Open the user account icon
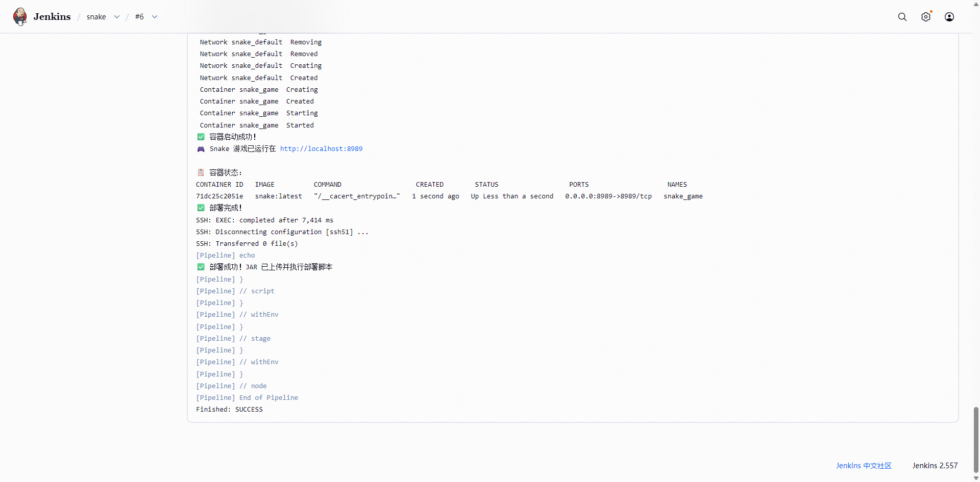The image size is (980, 482). (x=949, y=17)
